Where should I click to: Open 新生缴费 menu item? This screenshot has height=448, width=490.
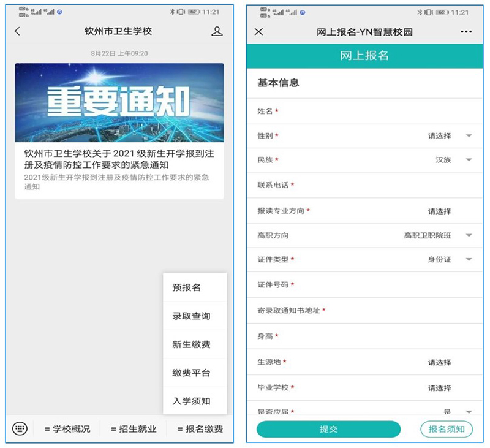[191, 344]
